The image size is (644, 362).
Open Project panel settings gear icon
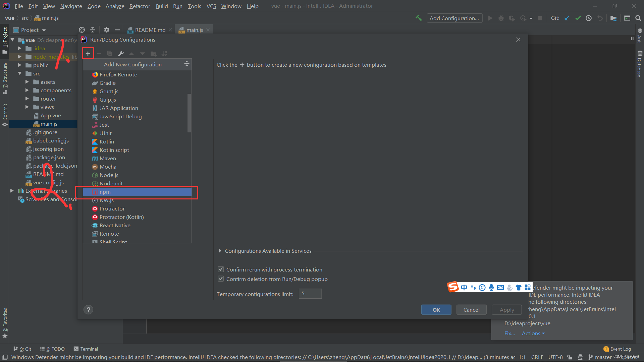[x=106, y=30]
